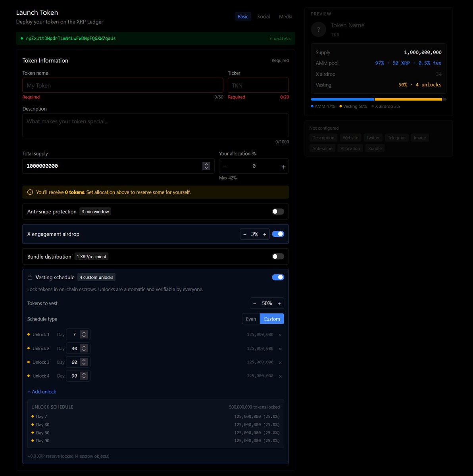Click the X airdrop 3% legend entry
This screenshot has width=473, height=476.
[x=386, y=106]
